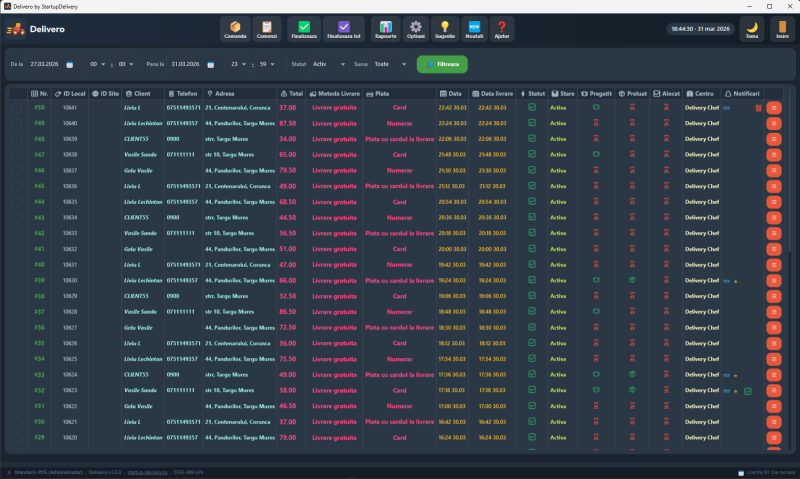Check the row checkbox for order #50
The width and height of the screenshot is (800, 479).
[x=17, y=107]
